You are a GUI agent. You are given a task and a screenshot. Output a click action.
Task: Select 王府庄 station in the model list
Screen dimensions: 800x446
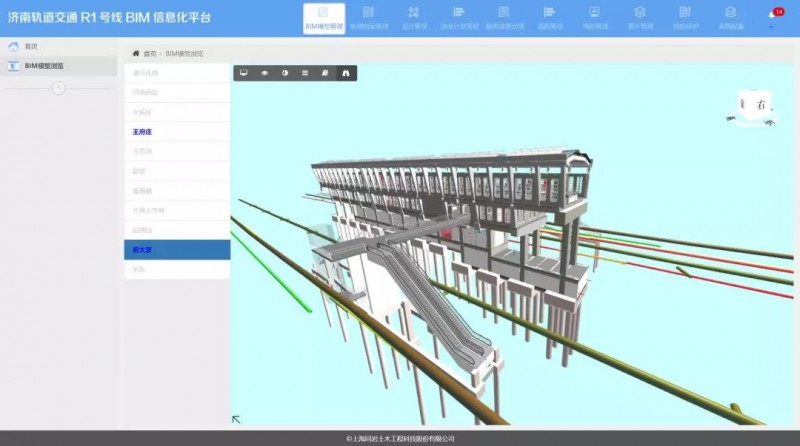tap(142, 131)
